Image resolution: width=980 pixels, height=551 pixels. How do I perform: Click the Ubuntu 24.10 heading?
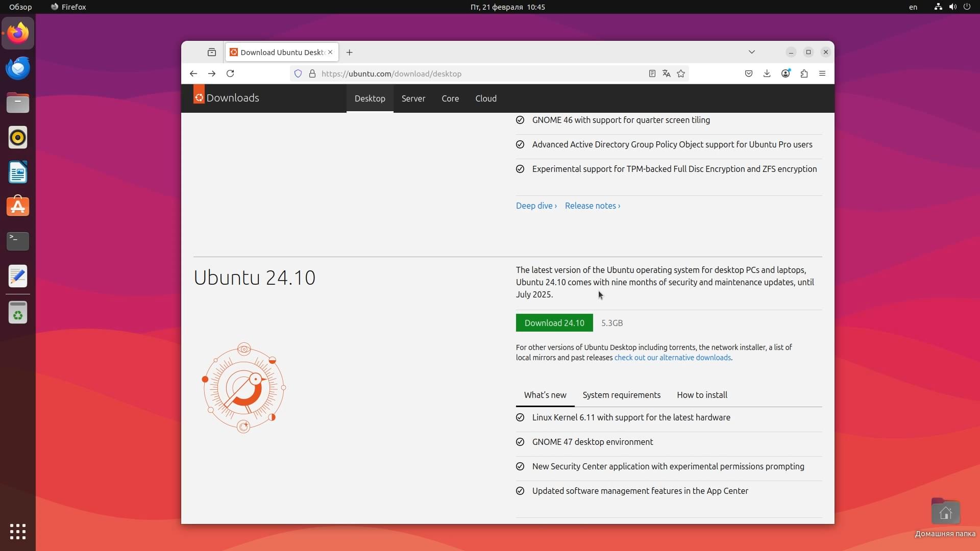[254, 278]
